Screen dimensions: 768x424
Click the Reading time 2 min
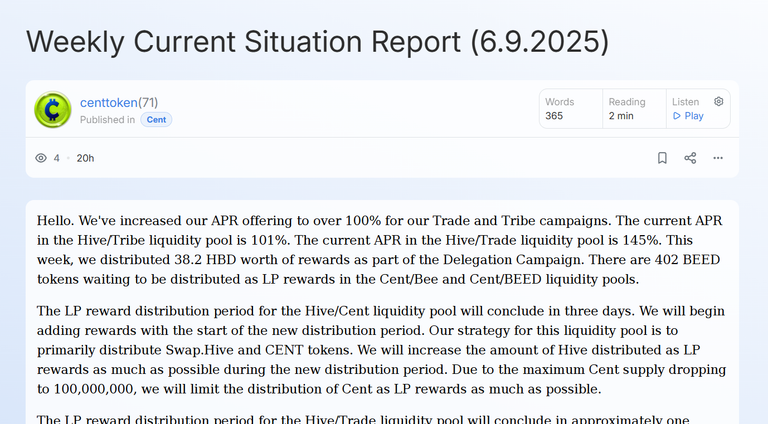click(621, 116)
